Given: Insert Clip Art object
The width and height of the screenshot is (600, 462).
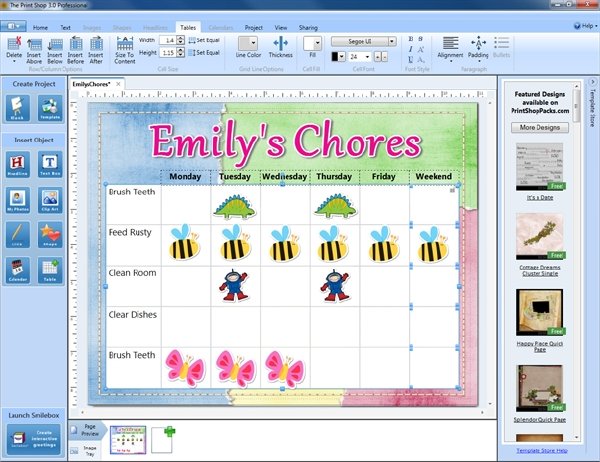Looking at the screenshot, I should 50,200.
